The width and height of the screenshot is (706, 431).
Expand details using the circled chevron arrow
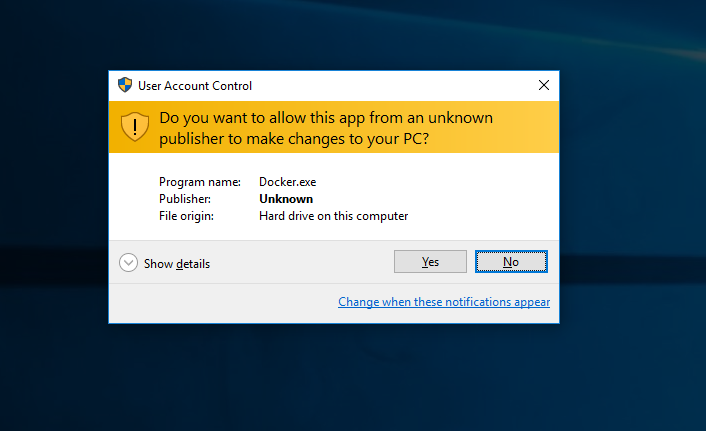coord(128,263)
